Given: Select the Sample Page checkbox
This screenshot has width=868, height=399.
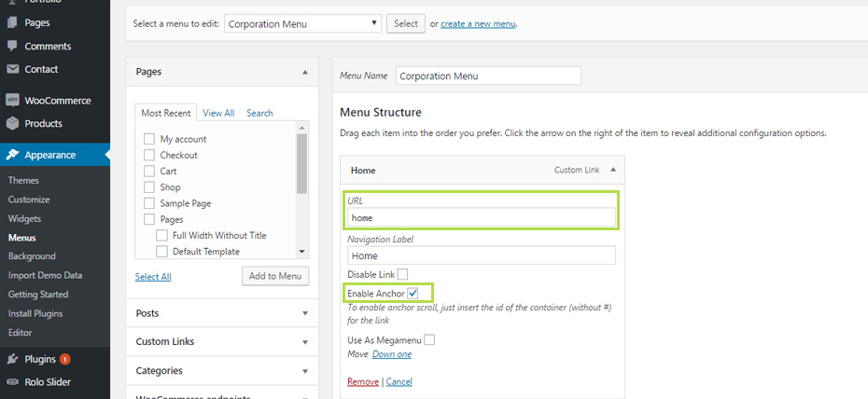Looking at the screenshot, I should point(149,203).
